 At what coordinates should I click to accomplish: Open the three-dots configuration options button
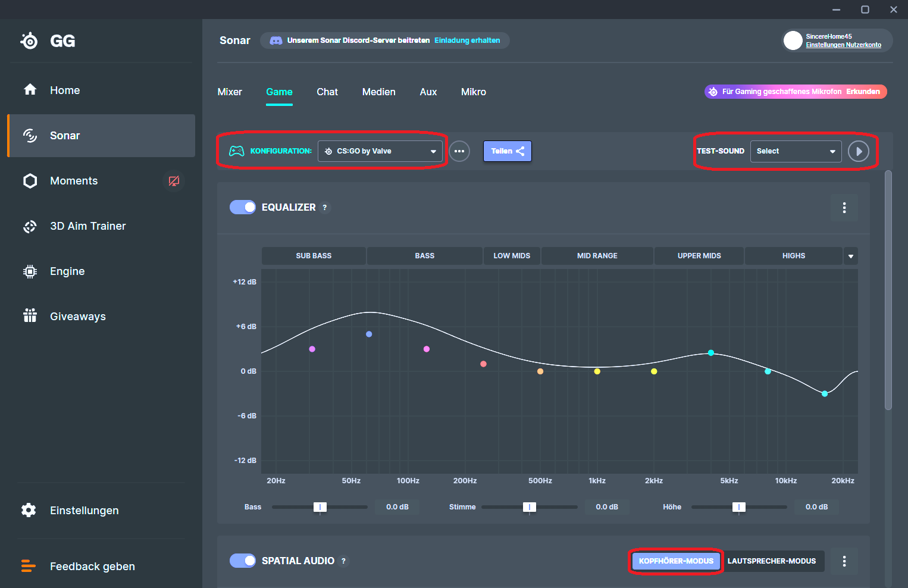pyautogui.click(x=459, y=151)
